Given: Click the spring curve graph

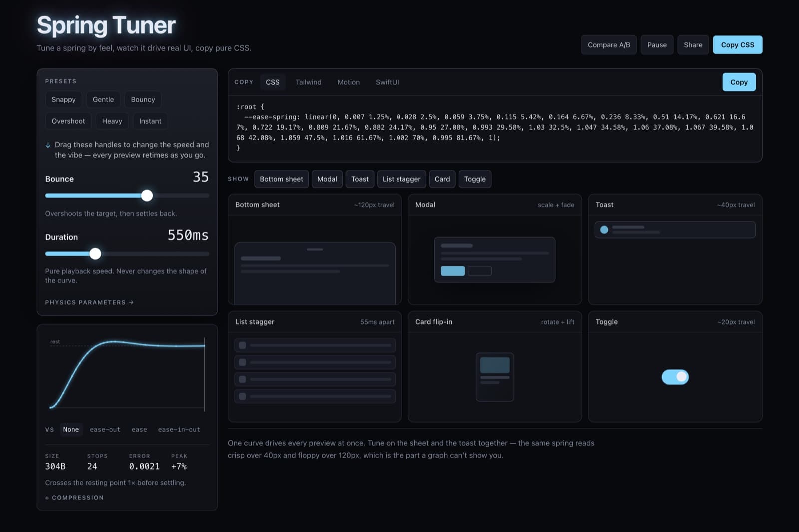Looking at the screenshot, I should (x=127, y=374).
